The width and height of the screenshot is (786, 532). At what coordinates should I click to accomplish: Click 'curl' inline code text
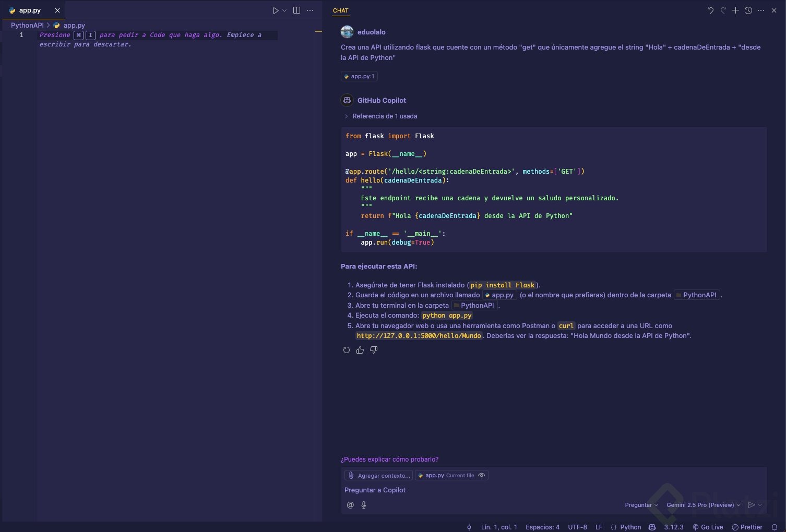pos(566,326)
